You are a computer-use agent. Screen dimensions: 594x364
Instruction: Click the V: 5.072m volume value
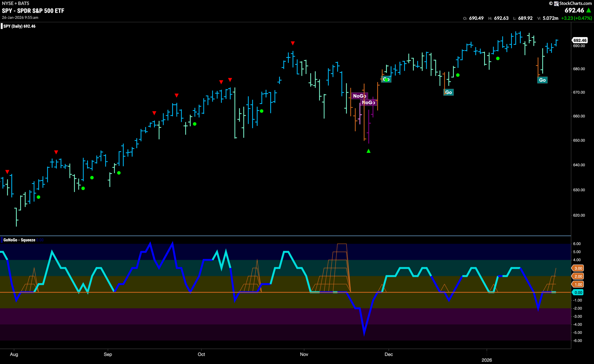[x=548, y=18]
